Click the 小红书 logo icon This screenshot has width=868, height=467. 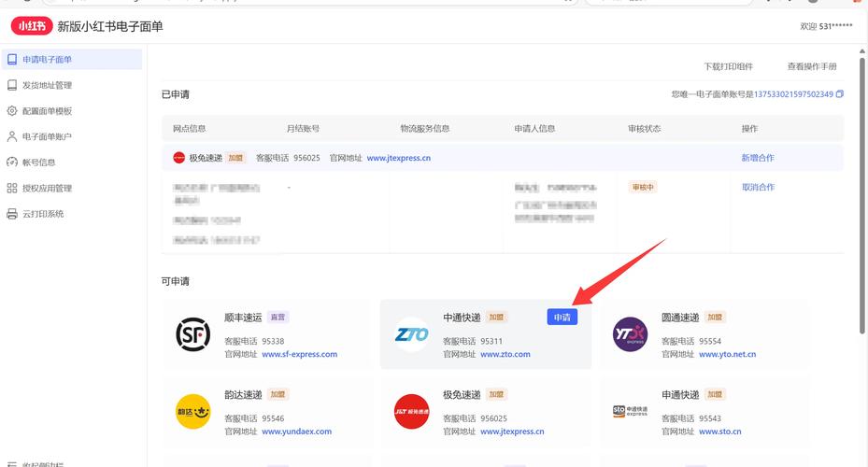pyautogui.click(x=32, y=26)
